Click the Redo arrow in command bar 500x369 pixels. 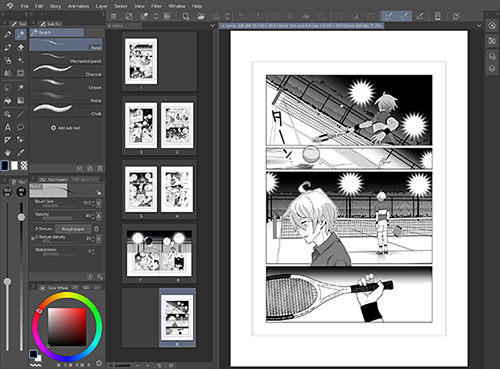tap(257, 16)
